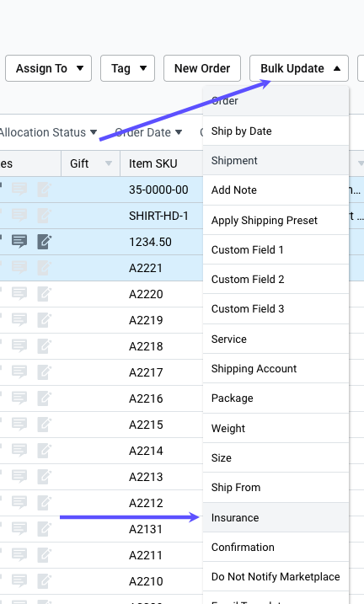364x604 pixels.
Task: Choose Add Note from Bulk Update
Action: coord(276,190)
